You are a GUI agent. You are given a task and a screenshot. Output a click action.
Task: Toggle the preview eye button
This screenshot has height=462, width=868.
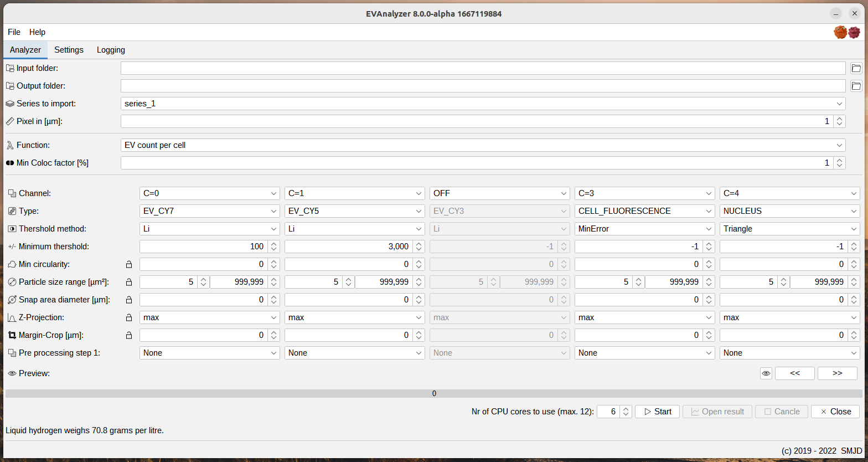click(766, 373)
